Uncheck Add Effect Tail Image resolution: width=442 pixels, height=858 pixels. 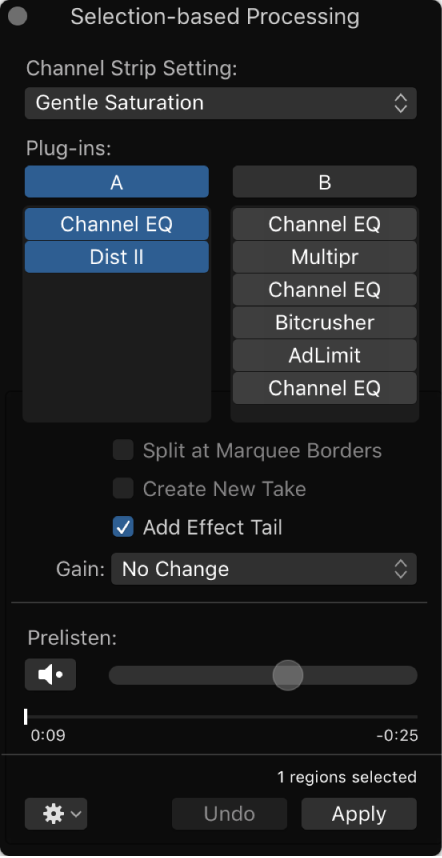(x=123, y=527)
